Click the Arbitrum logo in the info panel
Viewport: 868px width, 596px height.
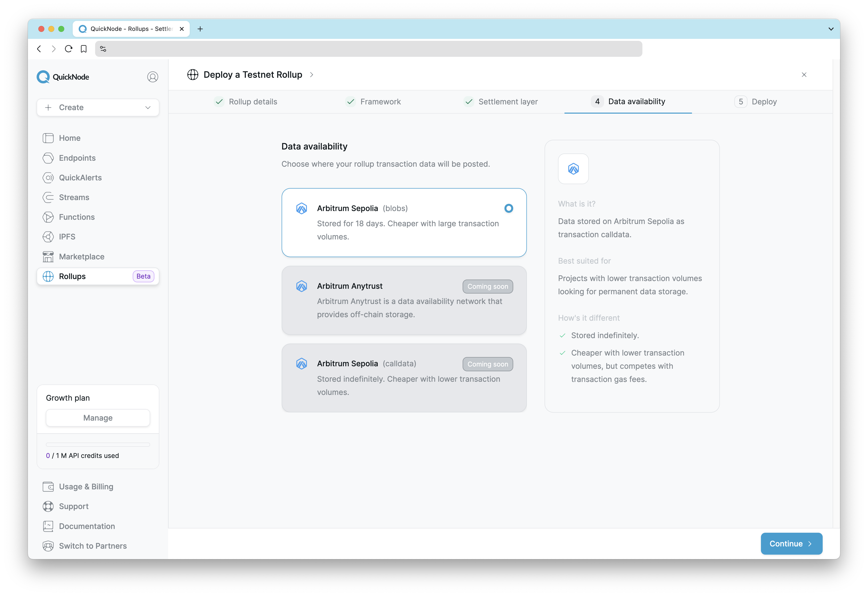[573, 169]
